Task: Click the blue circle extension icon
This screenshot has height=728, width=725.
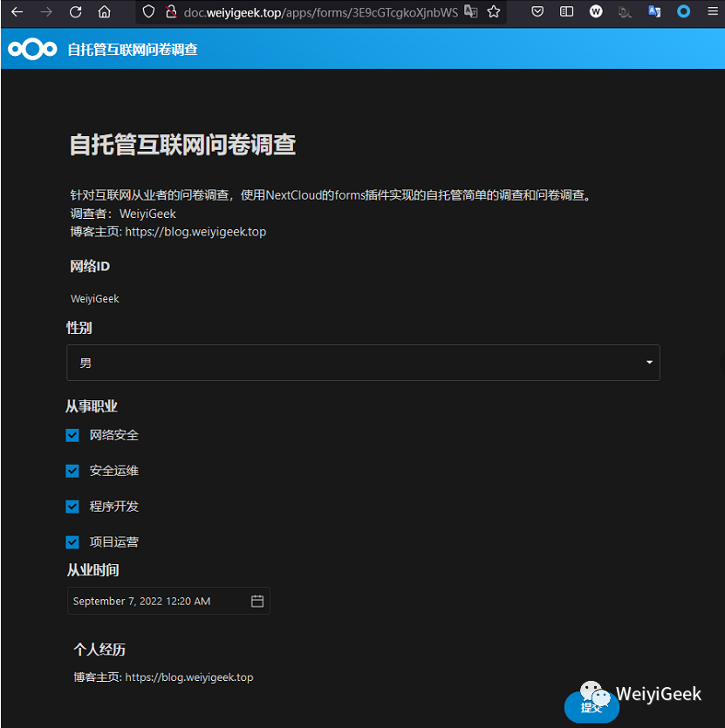Action: [683, 11]
